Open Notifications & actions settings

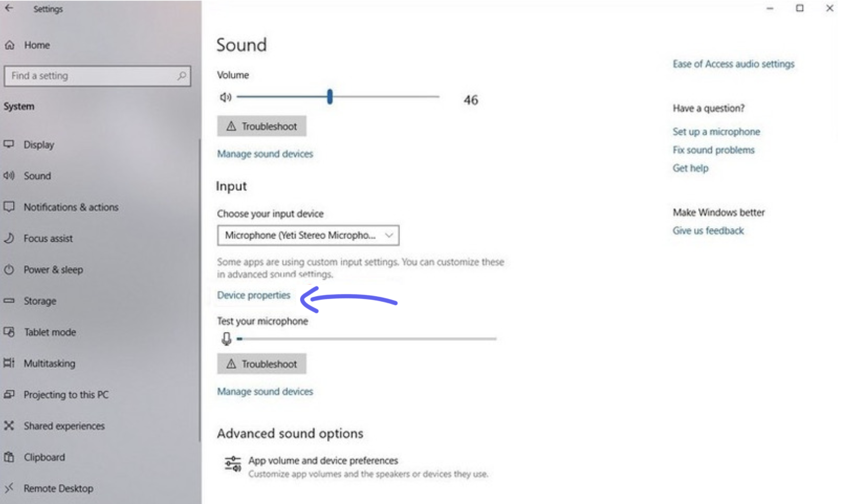(71, 207)
